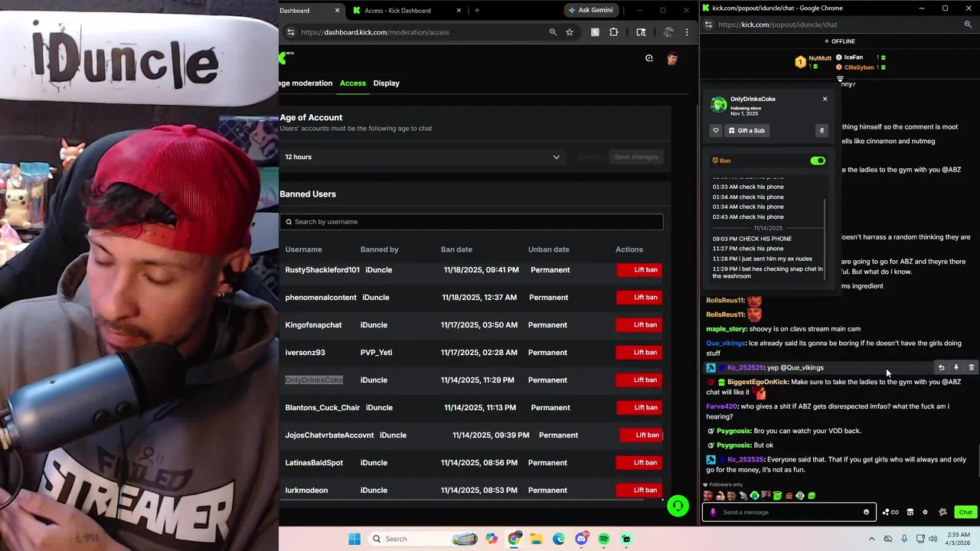This screenshot has width=980, height=551.
Task: Open Discord from taskbar
Action: tap(581, 539)
